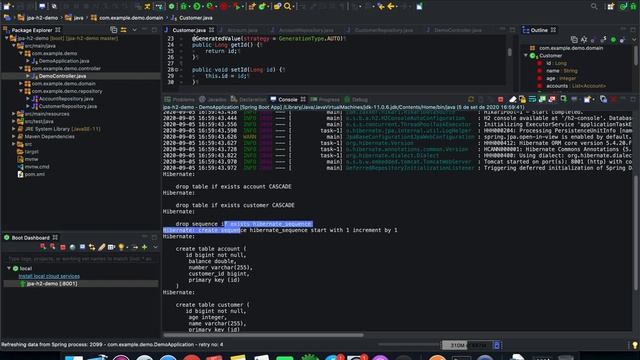Image resolution: width=640 pixels, height=360 pixels.
Task: Click com.example.demo.domain in breadcrumb
Action: coord(131,18)
